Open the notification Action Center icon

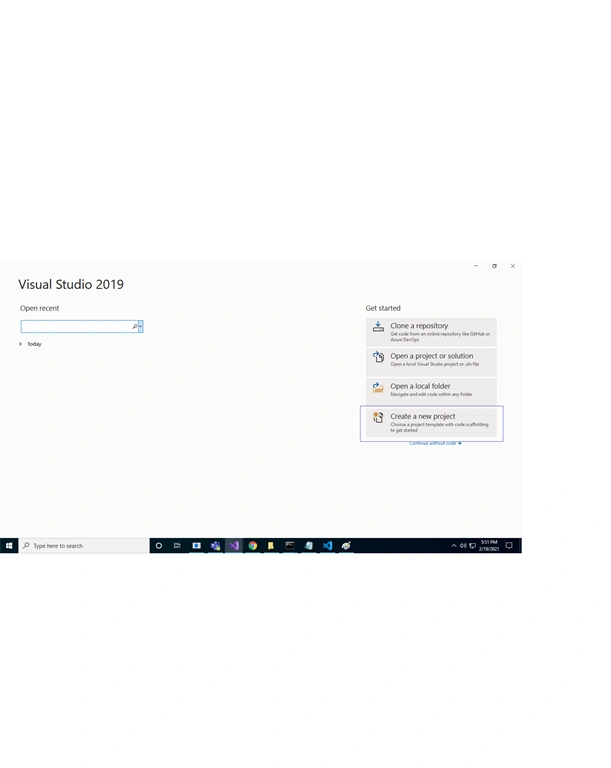pyautogui.click(x=509, y=546)
